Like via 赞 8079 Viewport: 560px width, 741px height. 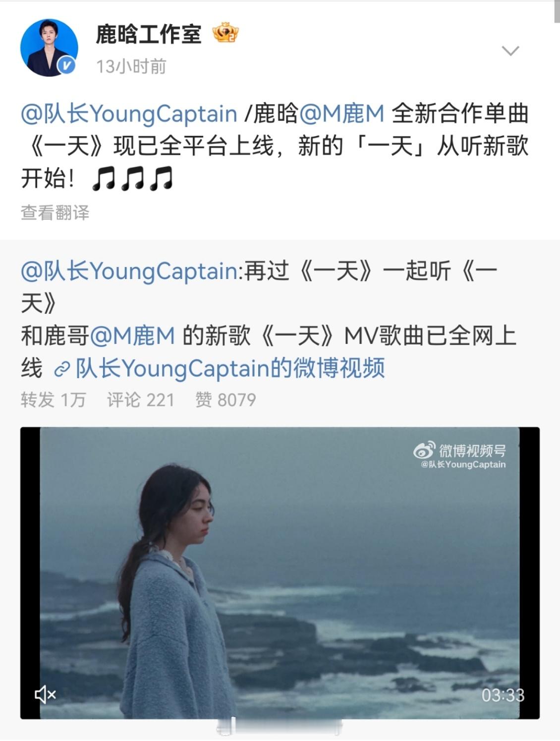click(225, 399)
